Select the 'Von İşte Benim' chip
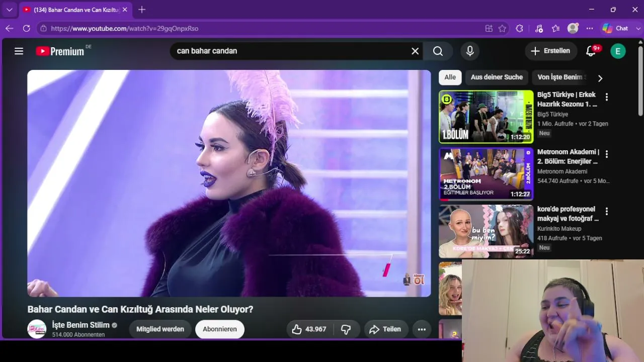Image resolution: width=644 pixels, height=362 pixels. (559, 77)
